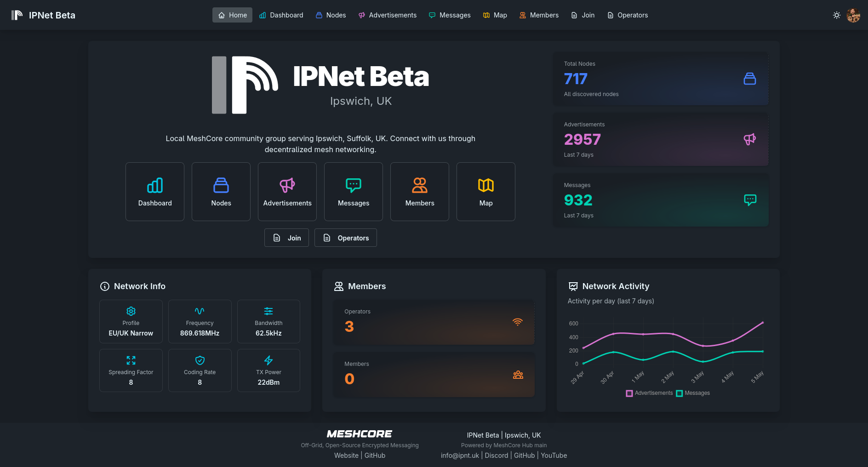Click the Operators card wifi icon
The width and height of the screenshot is (868, 467).
click(x=518, y=322)
